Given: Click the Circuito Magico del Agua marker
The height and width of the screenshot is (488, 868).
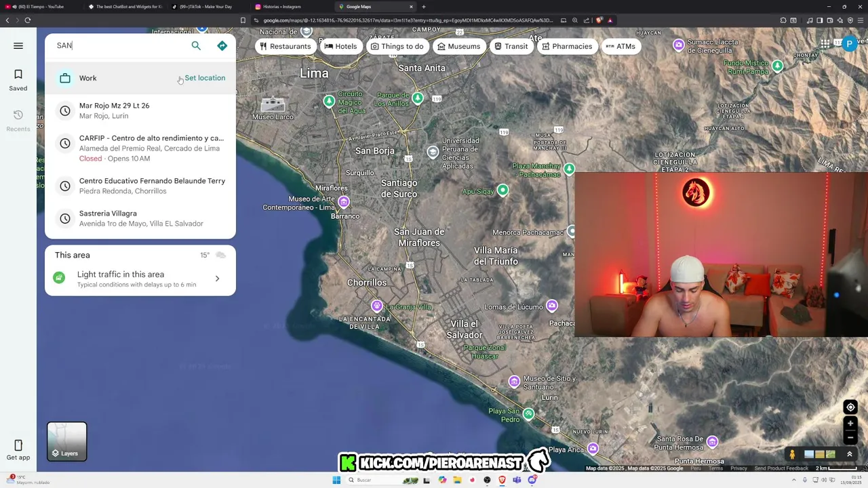Looking at the screenshot, I should (x=329, y=101).
